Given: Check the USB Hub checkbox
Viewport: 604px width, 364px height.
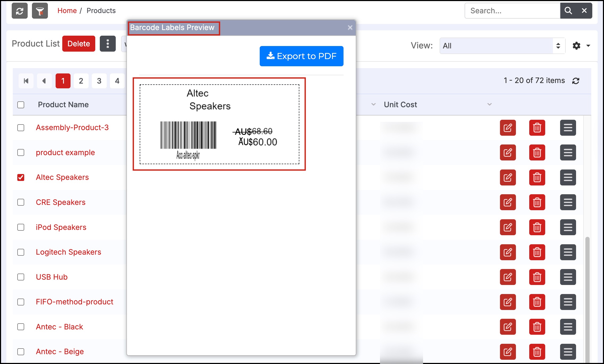Looking at the screenshot, I should tap(21, 277).
